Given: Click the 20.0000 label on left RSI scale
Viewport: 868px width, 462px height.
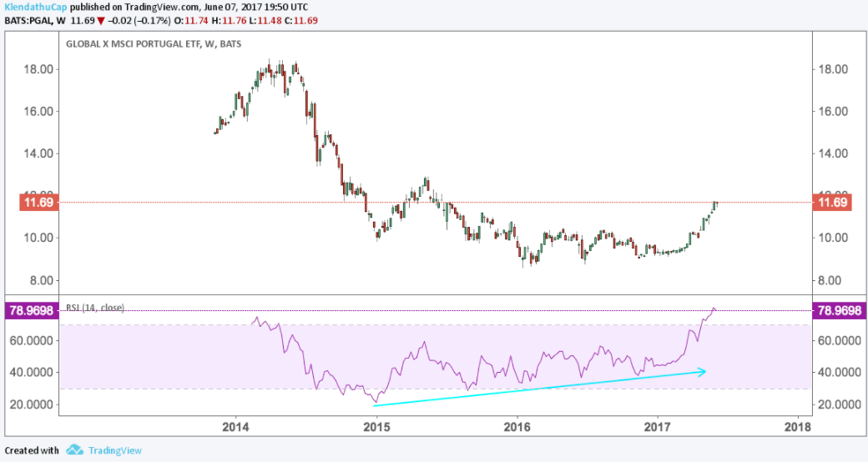Looking at the screenshot, I should [33, 404].
